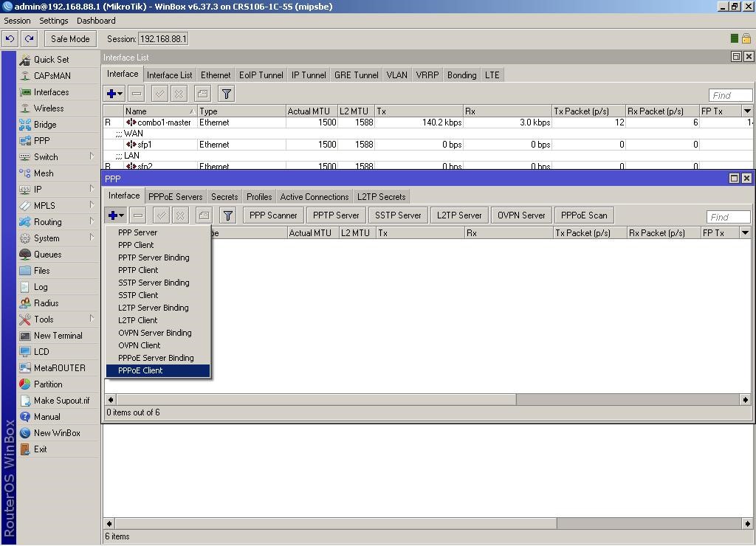Click the L2TP Server button
756x546 pixels.
[458, 215]
